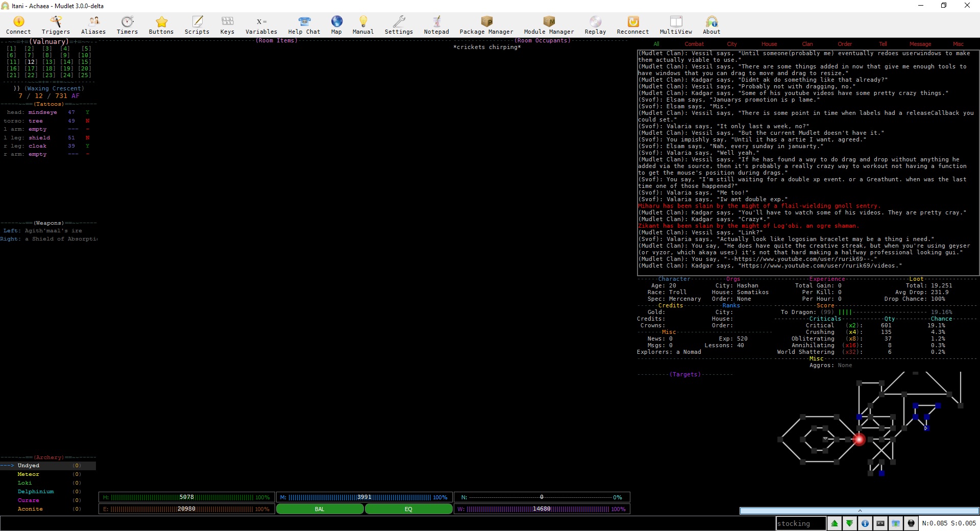Screen dimensions: 980x531
Task: Select calendar day [25] in Valnuary
Action: (x=85, y=75)
